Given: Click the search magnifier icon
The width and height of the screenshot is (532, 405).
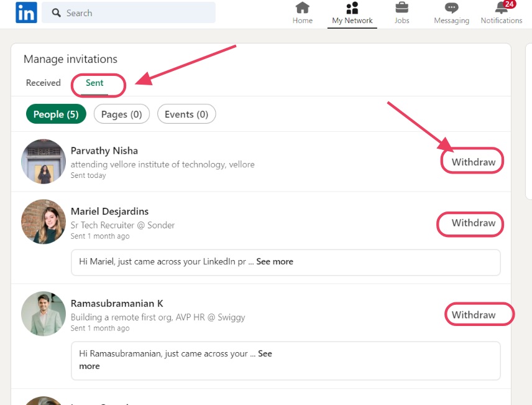Looking at the screenshot, I should pos(57,13).
